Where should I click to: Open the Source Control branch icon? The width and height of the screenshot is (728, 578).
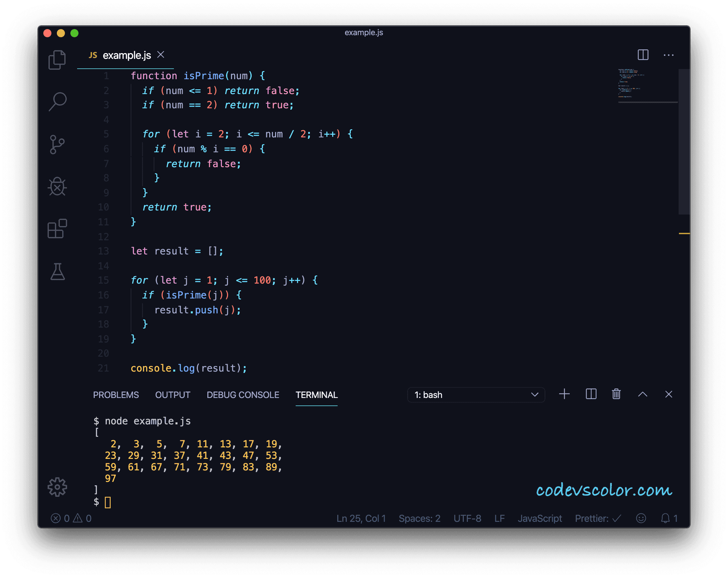[57, 144]
